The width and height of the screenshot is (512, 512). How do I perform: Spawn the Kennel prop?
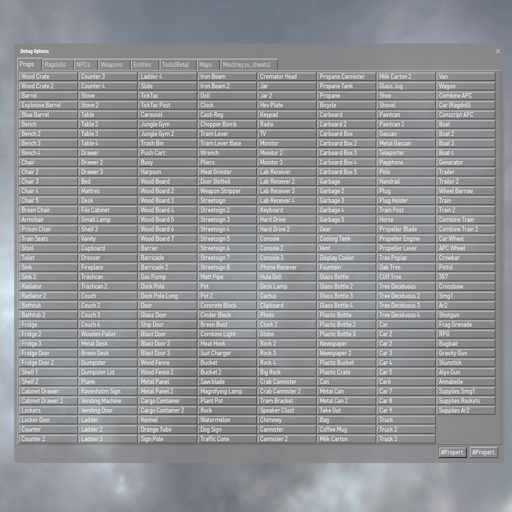click(167, 420)
